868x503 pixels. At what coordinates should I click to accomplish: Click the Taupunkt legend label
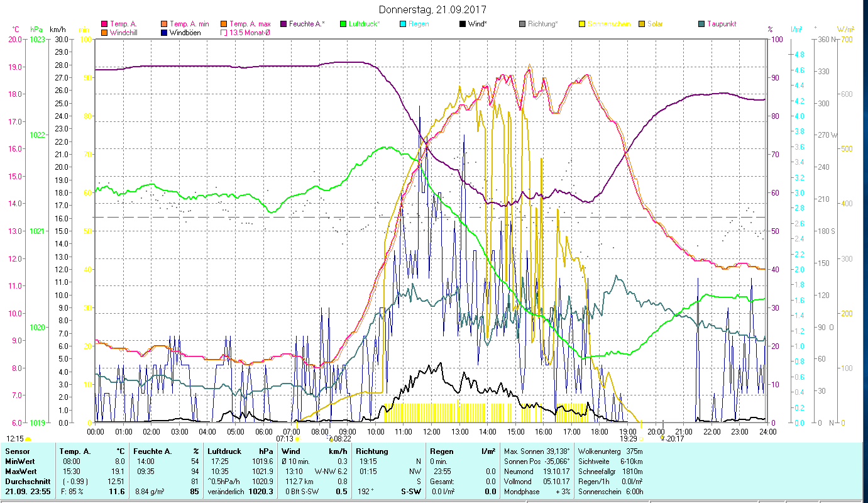click(721, 24)
